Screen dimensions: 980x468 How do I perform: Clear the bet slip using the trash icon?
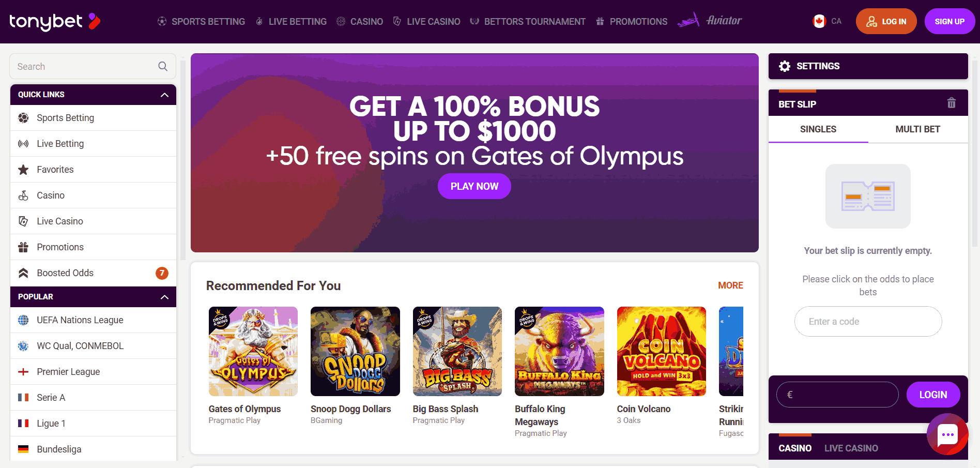coord(952,103)
